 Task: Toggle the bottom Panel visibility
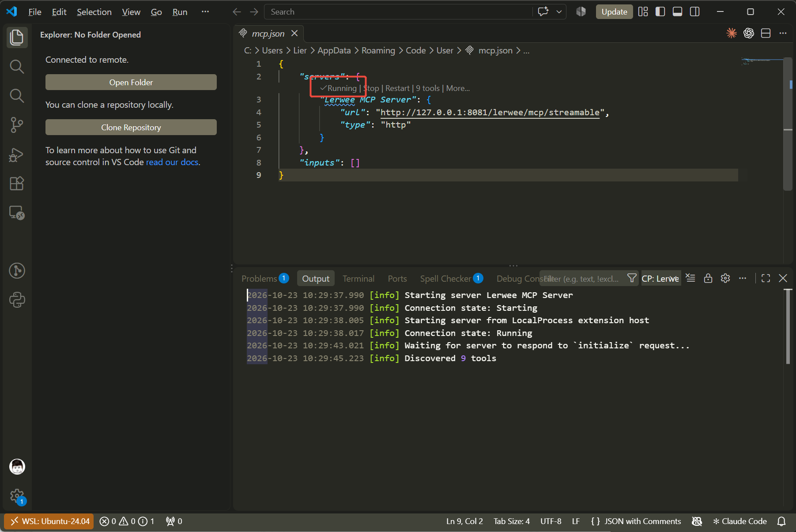678,12
